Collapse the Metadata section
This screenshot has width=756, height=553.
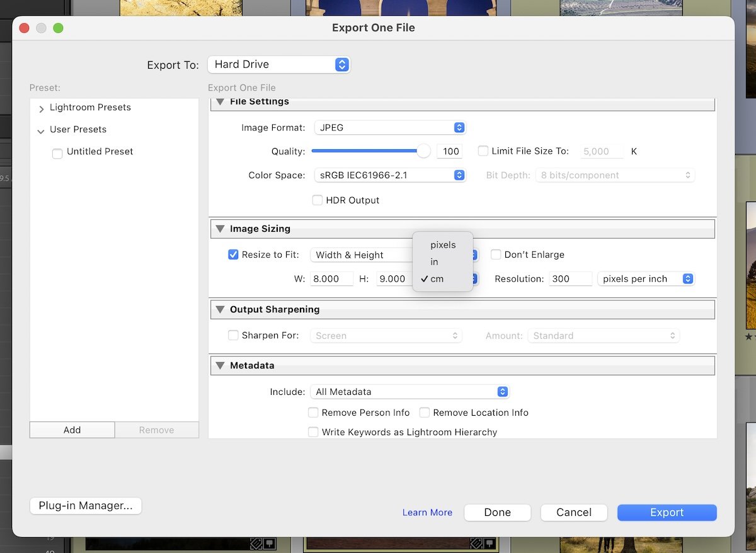click(220, 365)
